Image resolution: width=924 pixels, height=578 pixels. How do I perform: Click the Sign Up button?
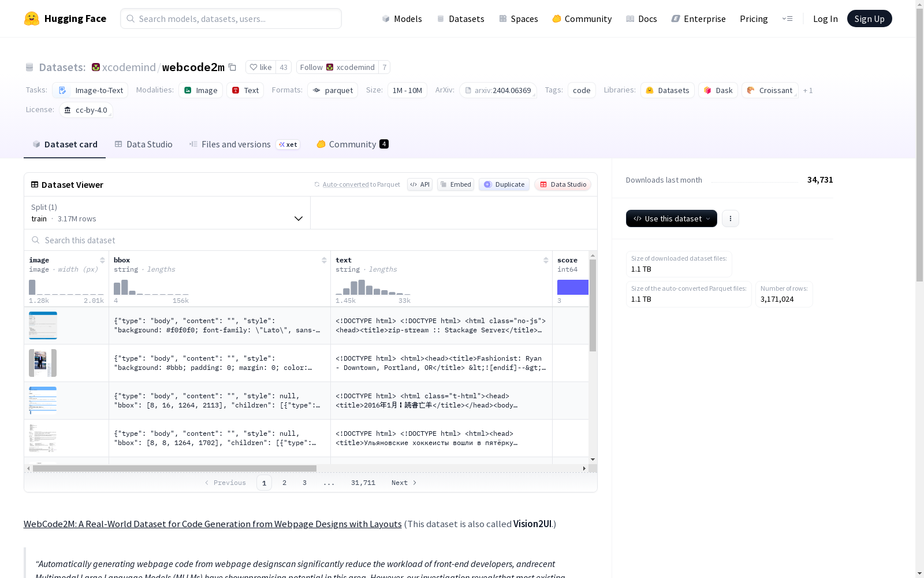click(870, 18)
